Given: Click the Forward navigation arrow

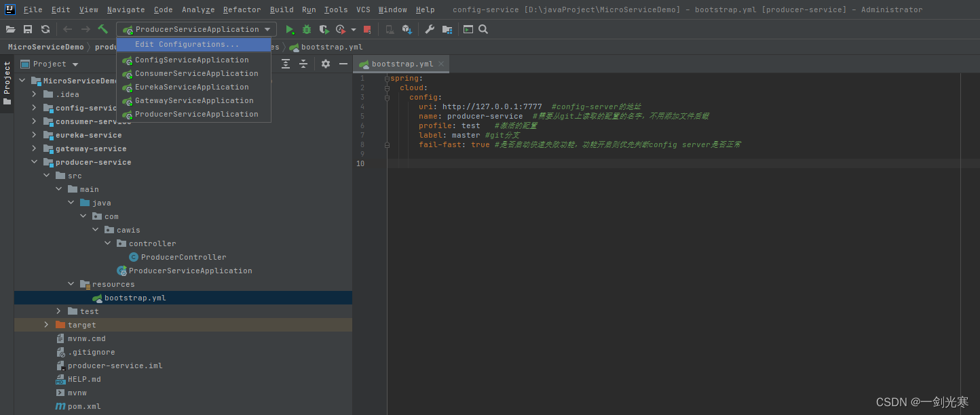Looking at the screenshot, I should pyautogui.click(x=86, y=29).
